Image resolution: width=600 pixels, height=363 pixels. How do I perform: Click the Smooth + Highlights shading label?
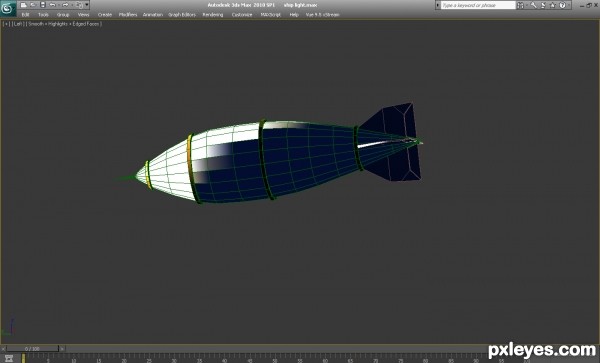[64, 24]
